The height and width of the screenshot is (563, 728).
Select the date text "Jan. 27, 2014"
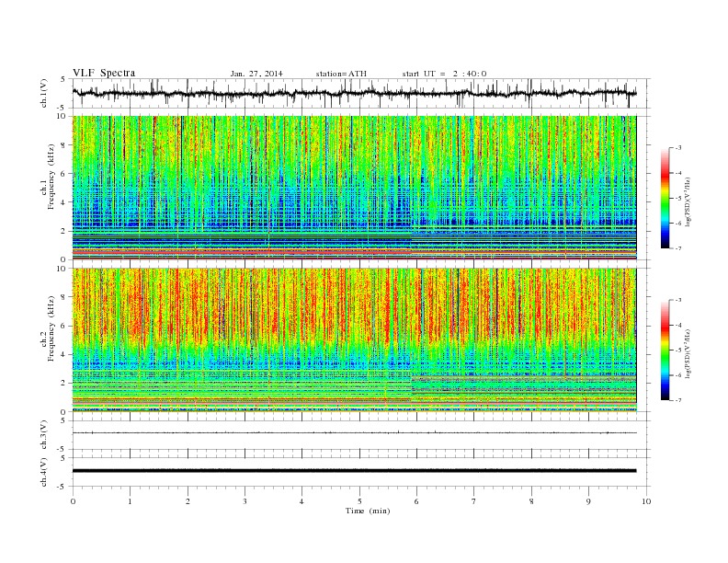tap(256, 74)
